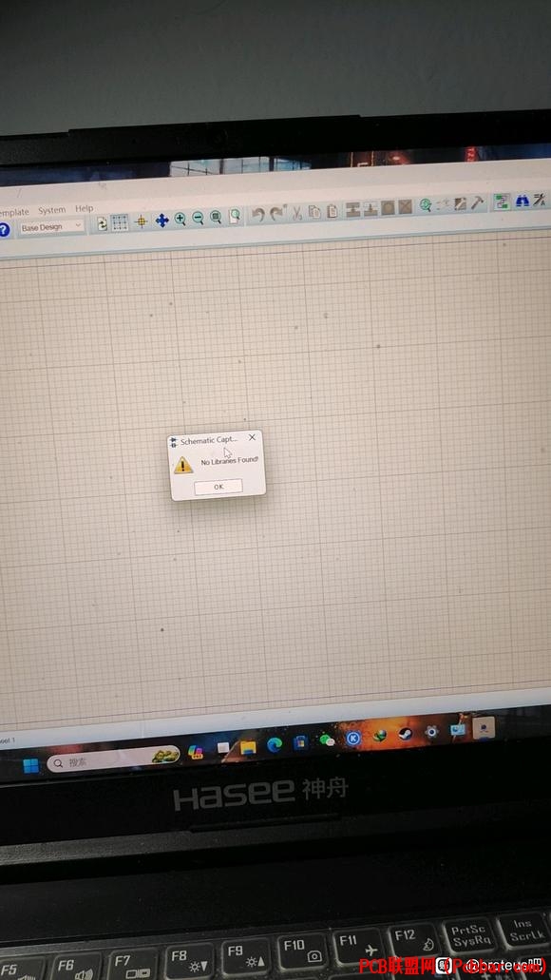
Task: Click the Redraw display refresh icon
Action: (x=102, y=223)
